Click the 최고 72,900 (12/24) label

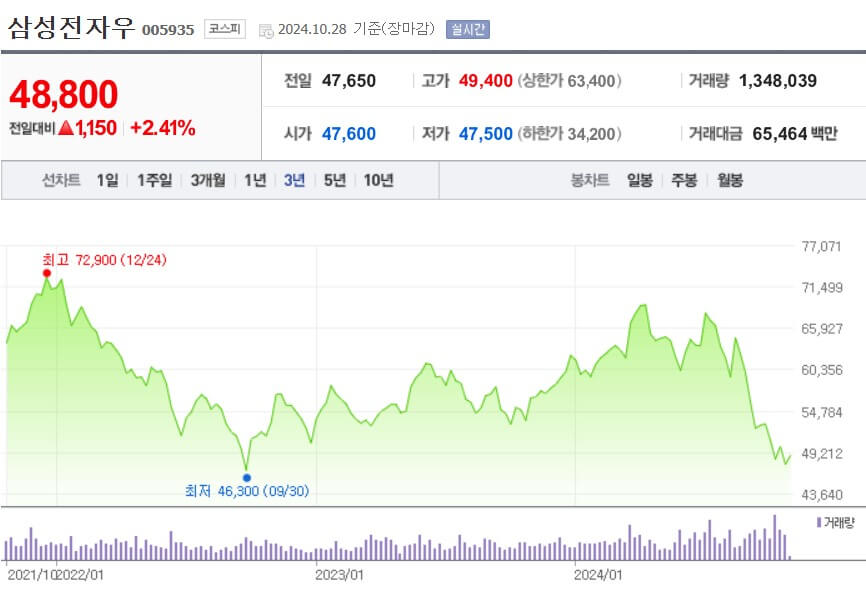[x=104, y=259]
